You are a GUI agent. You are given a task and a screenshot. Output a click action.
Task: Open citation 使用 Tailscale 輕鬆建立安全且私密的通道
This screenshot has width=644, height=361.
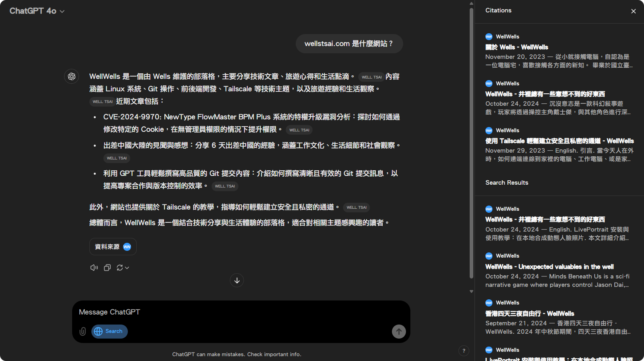[559, 141]
